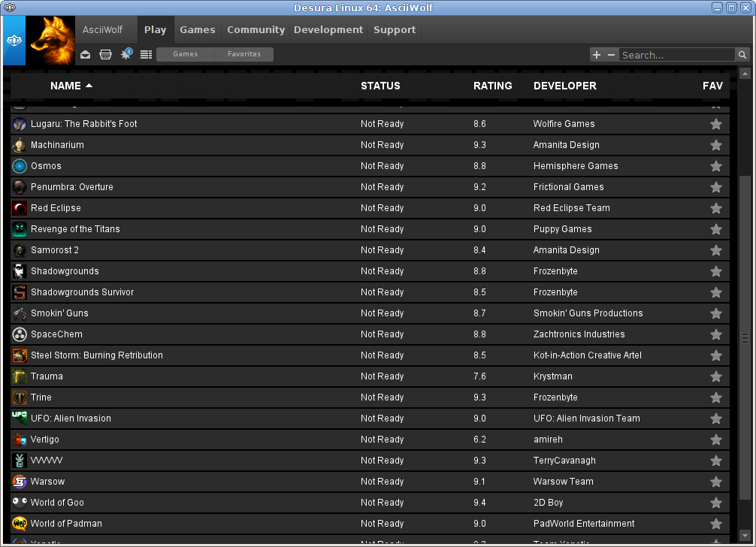The image size is (756, 547).
Task: Open the Development tab
Action: pyautogui.click(x=328, y=30)
